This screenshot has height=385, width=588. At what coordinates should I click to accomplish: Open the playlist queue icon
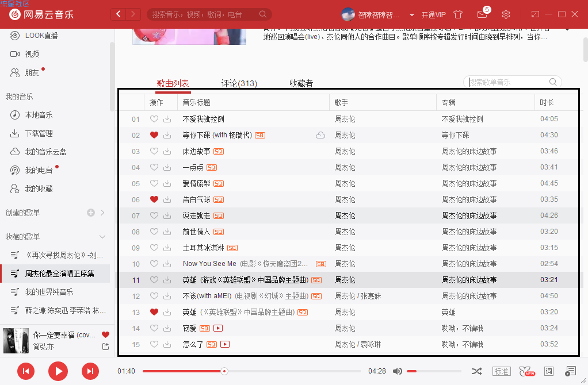pos(570,371)
